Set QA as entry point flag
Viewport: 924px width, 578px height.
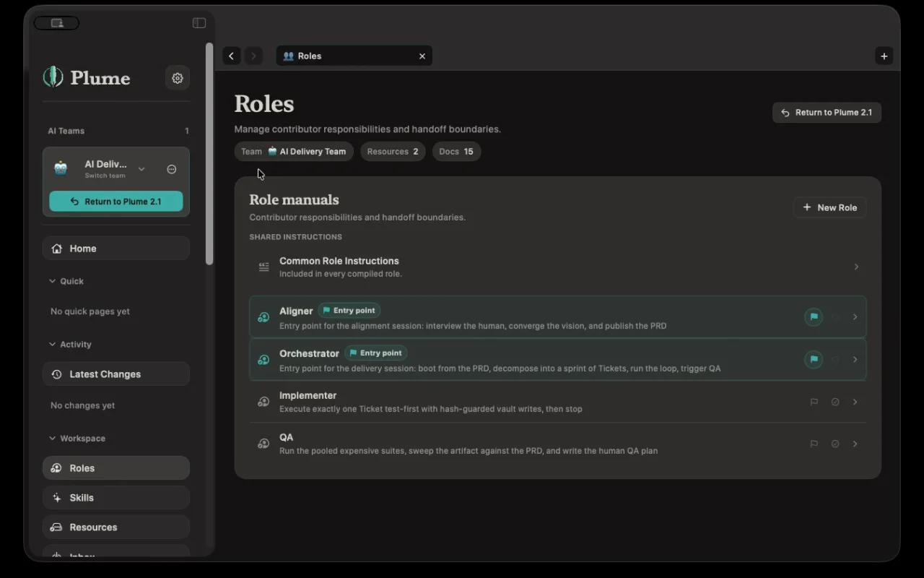(814, 444)
